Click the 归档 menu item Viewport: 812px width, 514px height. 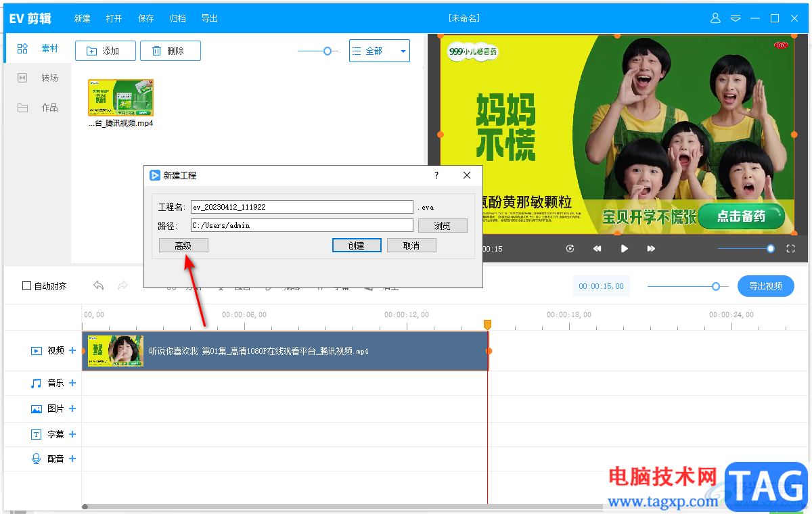(x=178, y=19)
